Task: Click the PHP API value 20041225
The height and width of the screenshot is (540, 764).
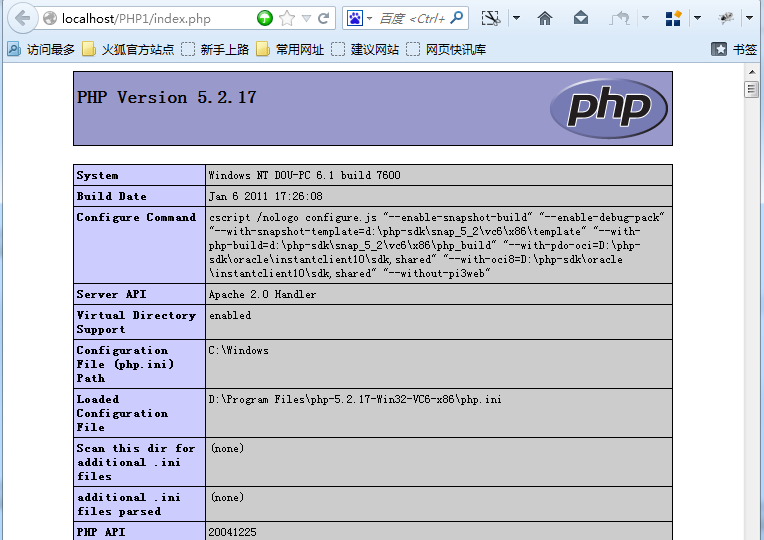Action: pos(232,532)
